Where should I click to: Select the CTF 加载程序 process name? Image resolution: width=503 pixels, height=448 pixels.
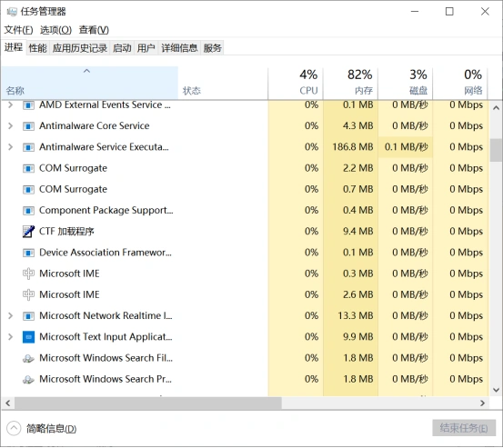[66, 232]
